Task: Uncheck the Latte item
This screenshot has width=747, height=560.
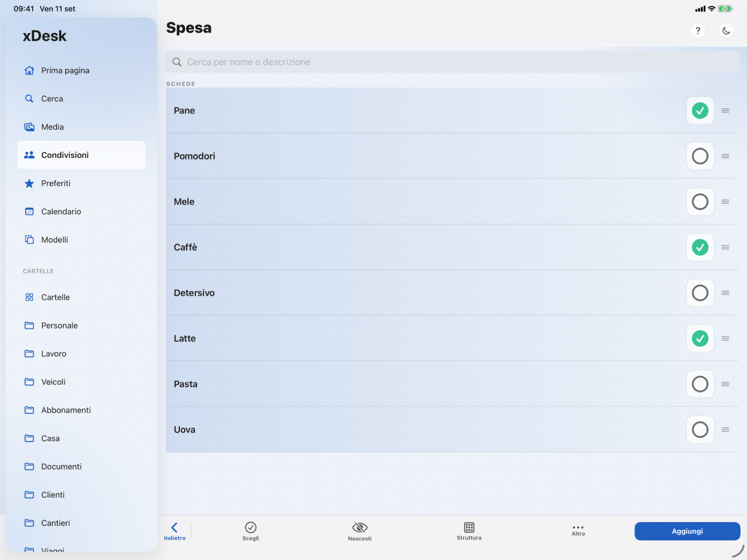Action: tap(700, 339)
